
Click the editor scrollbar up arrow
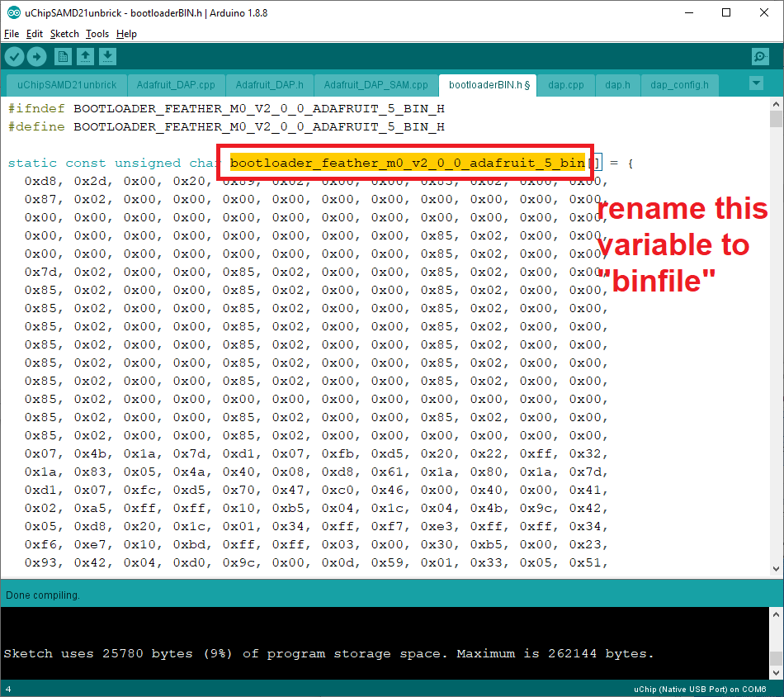[776, 104]
